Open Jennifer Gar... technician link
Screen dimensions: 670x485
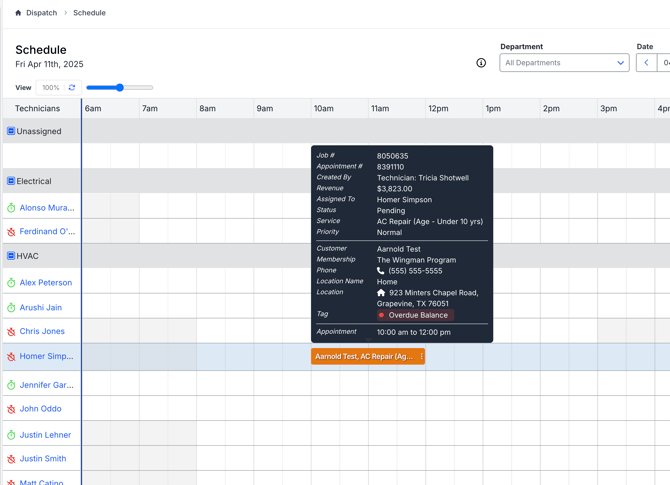(47, 385)
